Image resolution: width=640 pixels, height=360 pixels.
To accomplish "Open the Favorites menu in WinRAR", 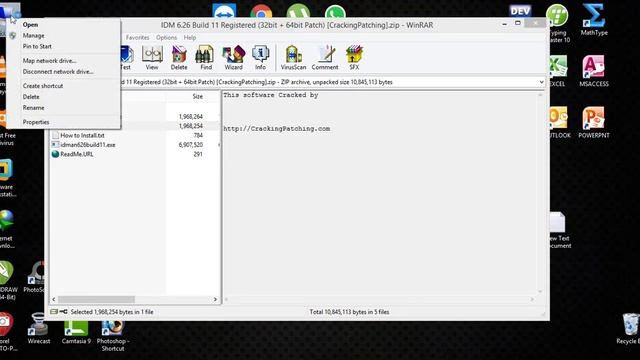I will click(138, 38).
